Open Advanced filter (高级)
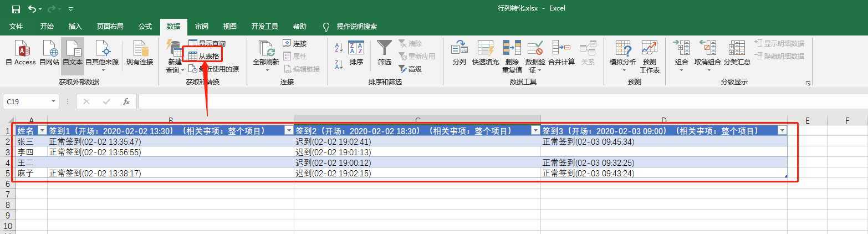Viewport: 868px width, 234px height. (410, 69)
